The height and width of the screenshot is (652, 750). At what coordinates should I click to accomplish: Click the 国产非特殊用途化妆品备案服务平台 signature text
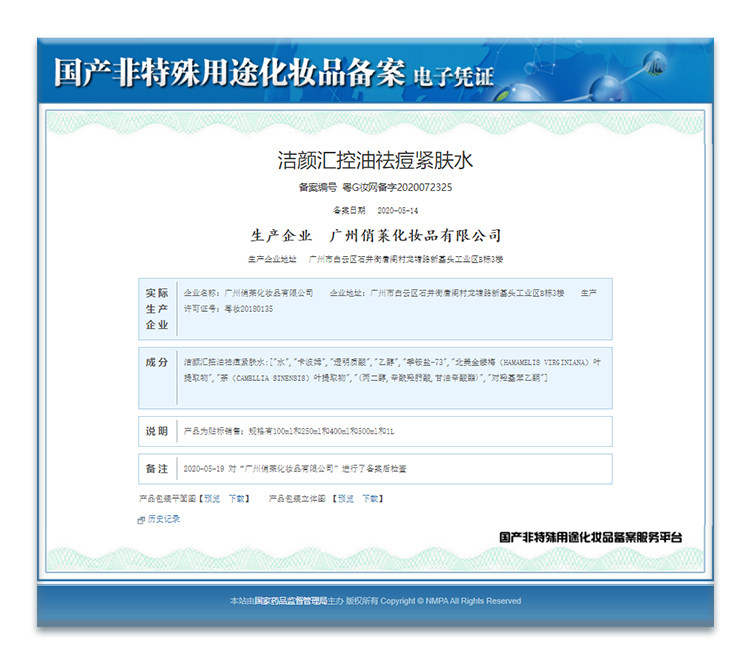[591, 537]
